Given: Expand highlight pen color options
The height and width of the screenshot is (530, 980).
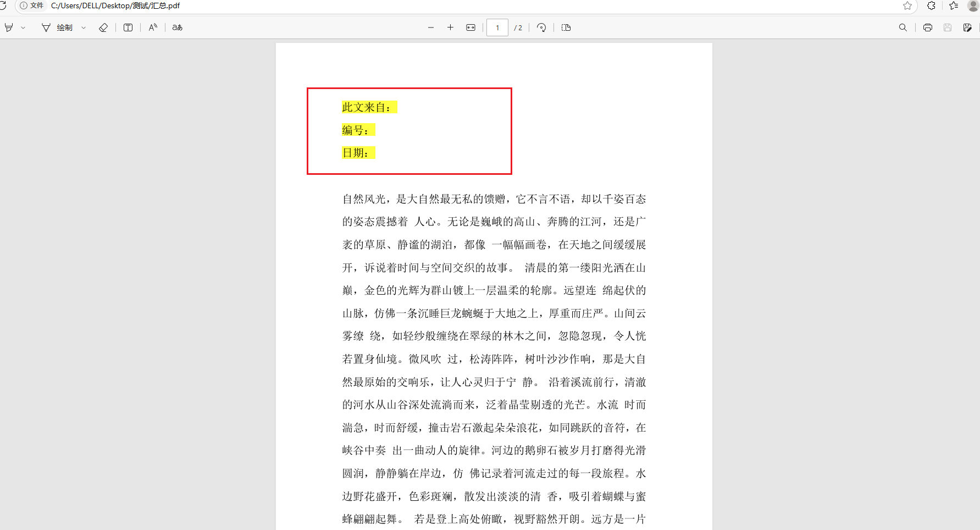Looking at the screenshot, I should pos(23,27).
